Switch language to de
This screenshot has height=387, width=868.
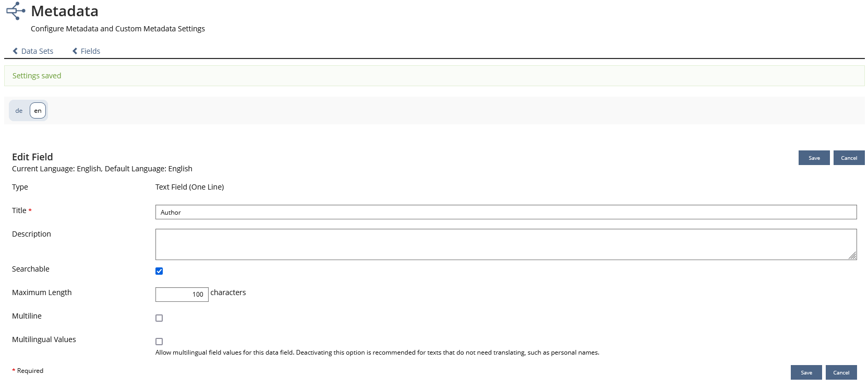click(19, 111)
